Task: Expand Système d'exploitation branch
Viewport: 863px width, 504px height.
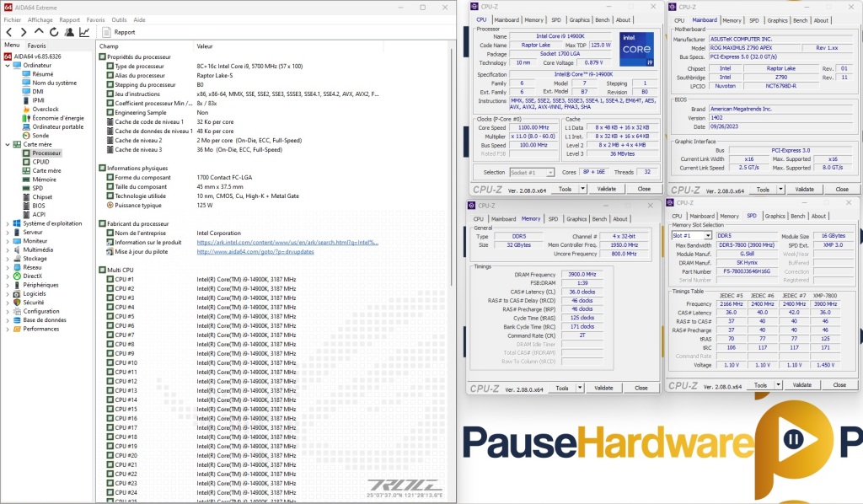Action: 7,224
